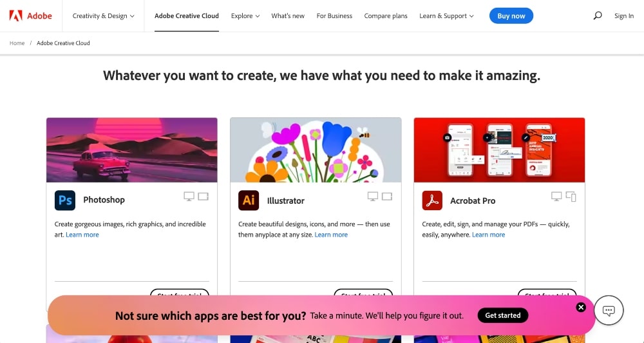Open the Acrobat Pro phones thumbnail
The height and width of the screenshot is (343, 644).
click(499, 150)
